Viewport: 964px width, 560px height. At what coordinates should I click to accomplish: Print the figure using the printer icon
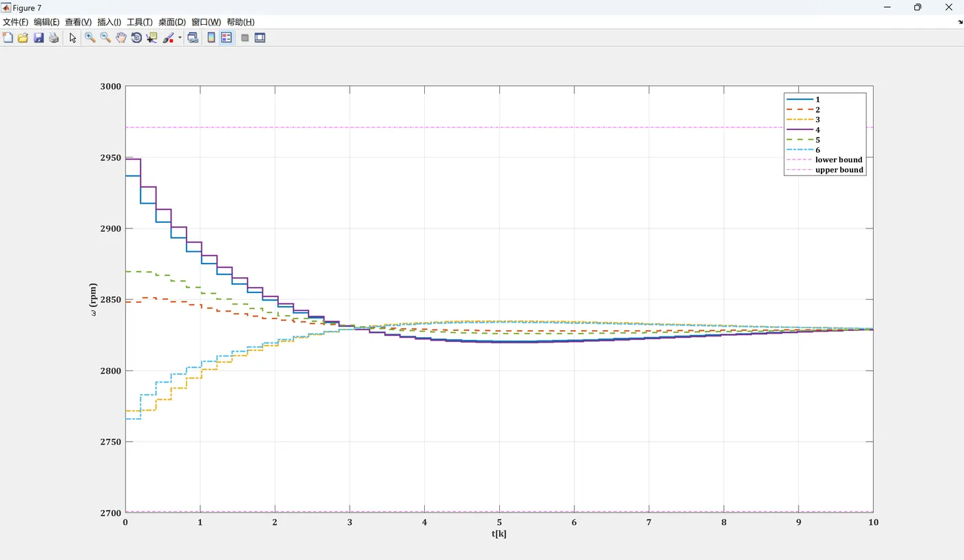(54, 38)
